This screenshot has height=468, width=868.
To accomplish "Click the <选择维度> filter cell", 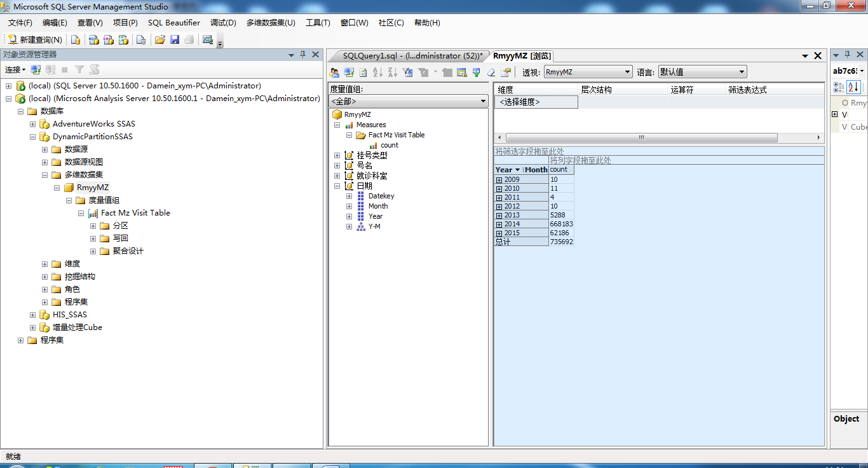I will point(536,102).
